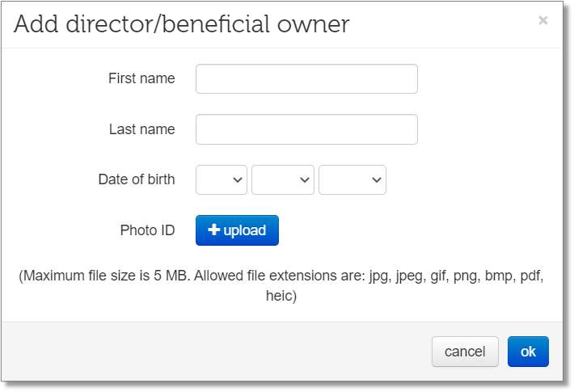Close the dialog with the X icon
This screenshot has width=574, height=392.
(x=543, y=20)
